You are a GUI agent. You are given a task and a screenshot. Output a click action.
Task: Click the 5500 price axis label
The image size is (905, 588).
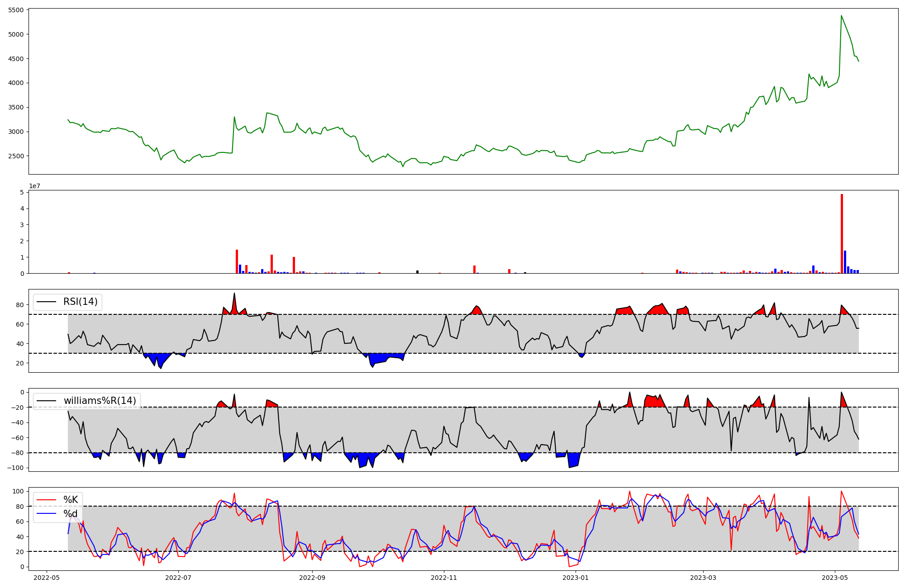pos(15,10)
